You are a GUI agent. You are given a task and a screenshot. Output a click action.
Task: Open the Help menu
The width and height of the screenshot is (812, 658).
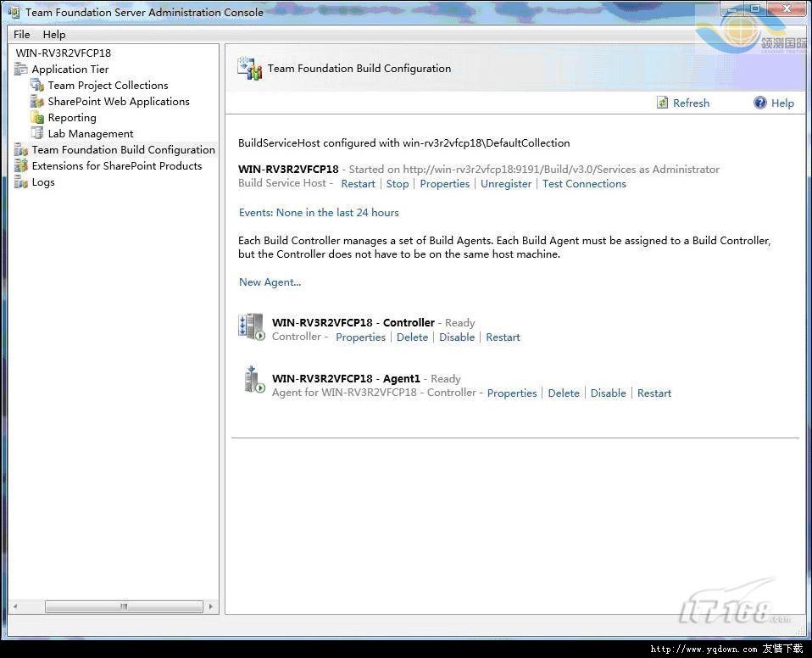click(54, 35)
